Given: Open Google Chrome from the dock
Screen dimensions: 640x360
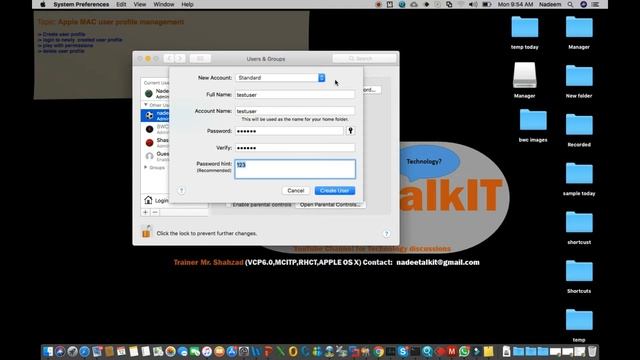Looking at the screenshot, I should point(378,351).
